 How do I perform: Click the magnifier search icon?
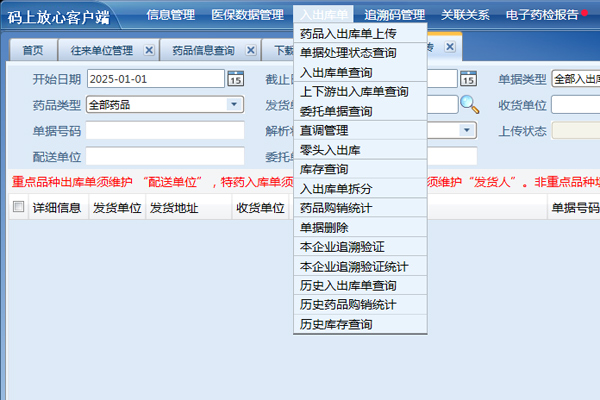coord(469,104)
